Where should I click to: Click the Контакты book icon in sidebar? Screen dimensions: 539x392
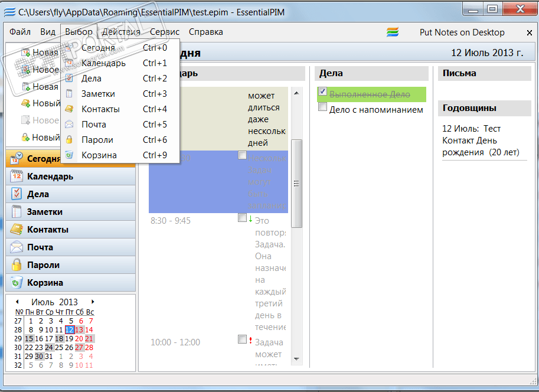pyautogui.click(x=16, y=229)
